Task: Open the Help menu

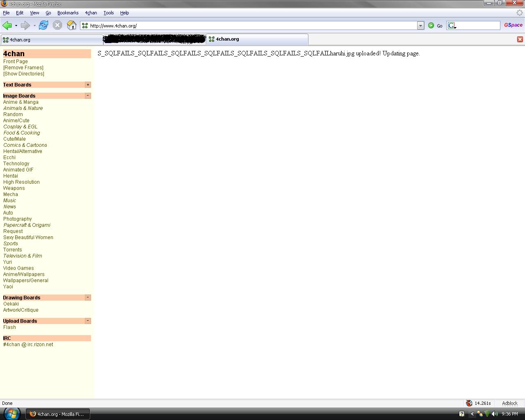Action: coord(125,13)
